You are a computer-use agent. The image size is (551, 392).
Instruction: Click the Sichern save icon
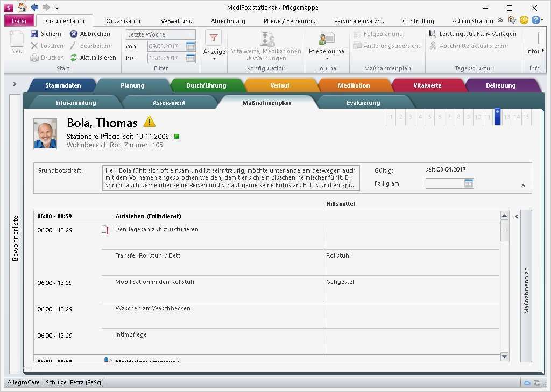tap(34, 34)
